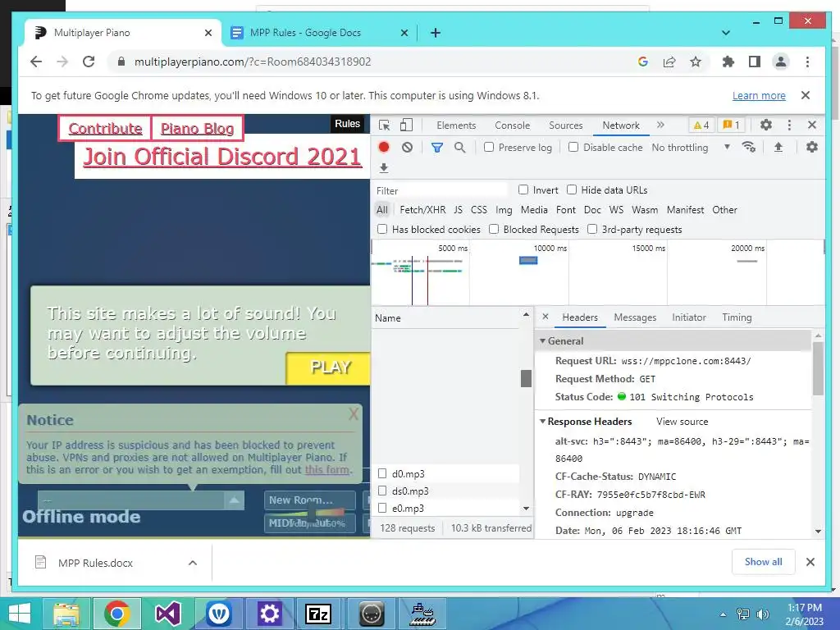
Task: Toggle the network filter funnel icon
Action: 437,148
